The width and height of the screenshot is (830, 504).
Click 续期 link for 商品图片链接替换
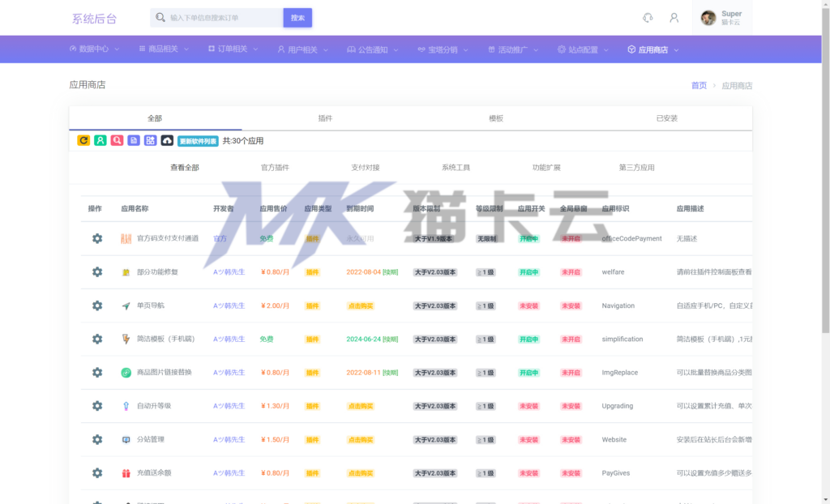(390, 373)
